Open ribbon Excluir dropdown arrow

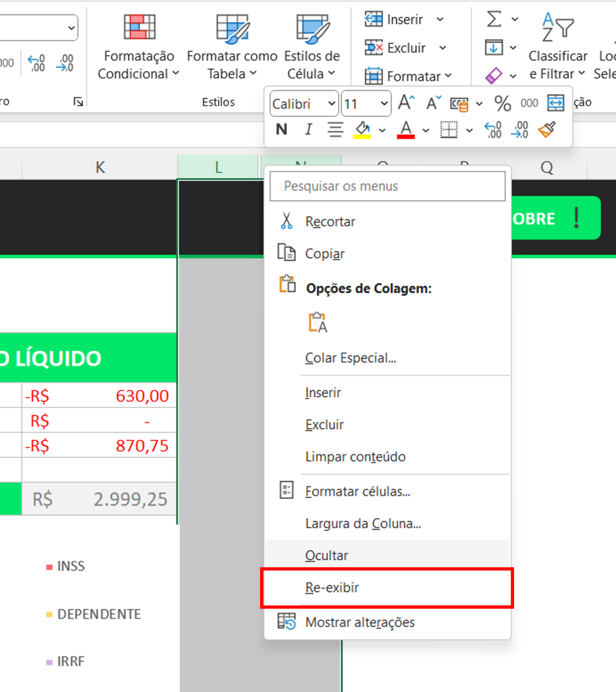point(443,48)
